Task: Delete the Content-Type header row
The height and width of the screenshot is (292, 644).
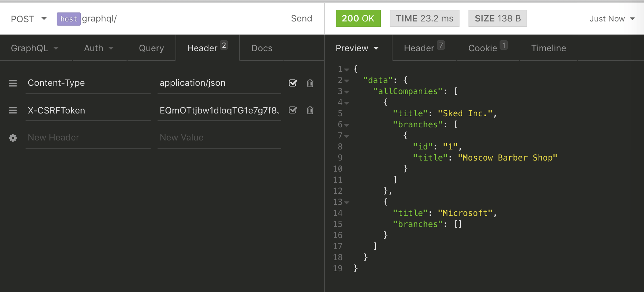Action: click(310, 83)
